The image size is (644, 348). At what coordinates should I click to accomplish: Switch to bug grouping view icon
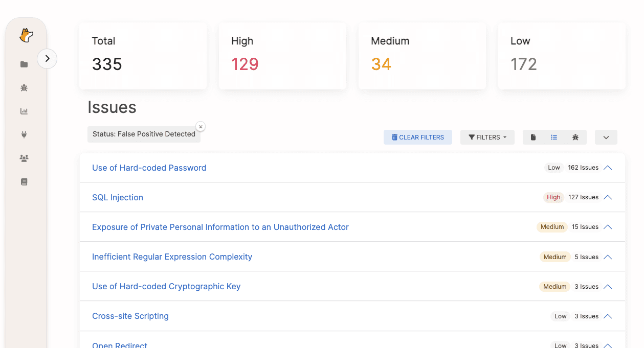(x=575, y=137)
